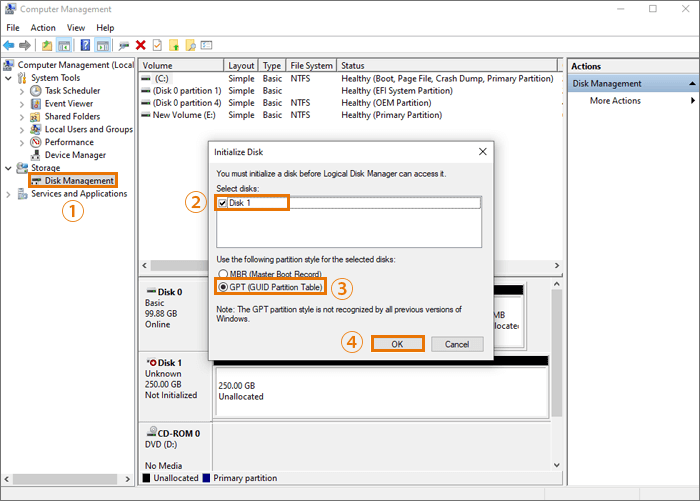Collapse the Storage tree node
Screen dimensions: 700x501
tap(8, 168)
